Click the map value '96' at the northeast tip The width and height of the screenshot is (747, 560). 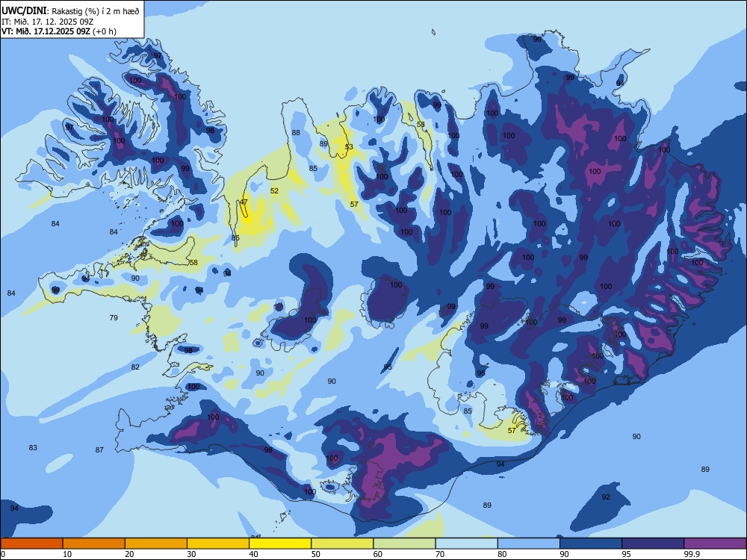coord(537,39)
